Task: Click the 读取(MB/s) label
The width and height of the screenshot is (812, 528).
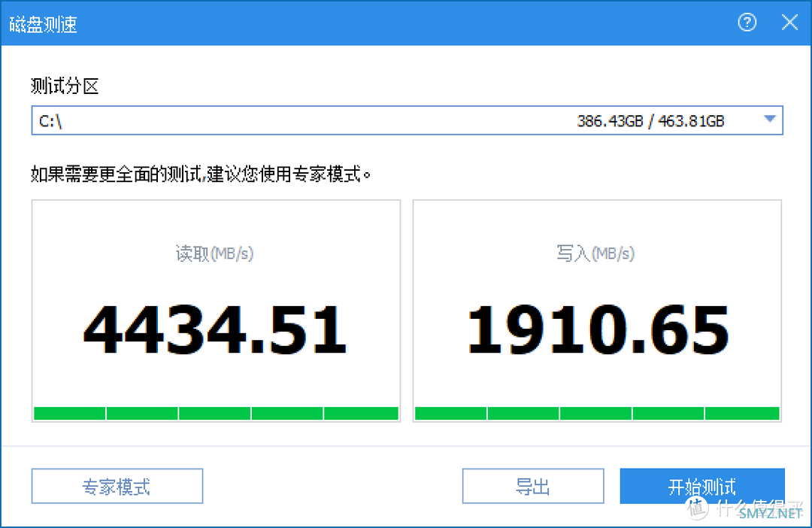Action: coord(214,253)
